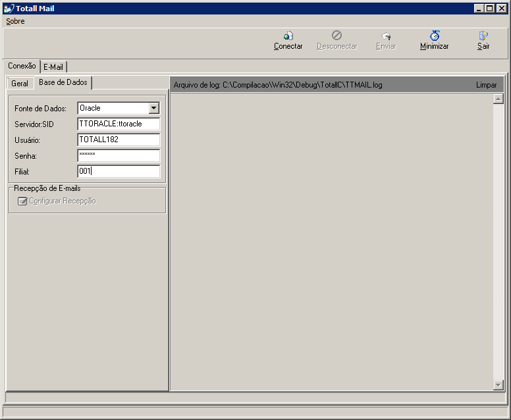
Task: Click the Conectar toolbar icon
Action: (288, 36)
